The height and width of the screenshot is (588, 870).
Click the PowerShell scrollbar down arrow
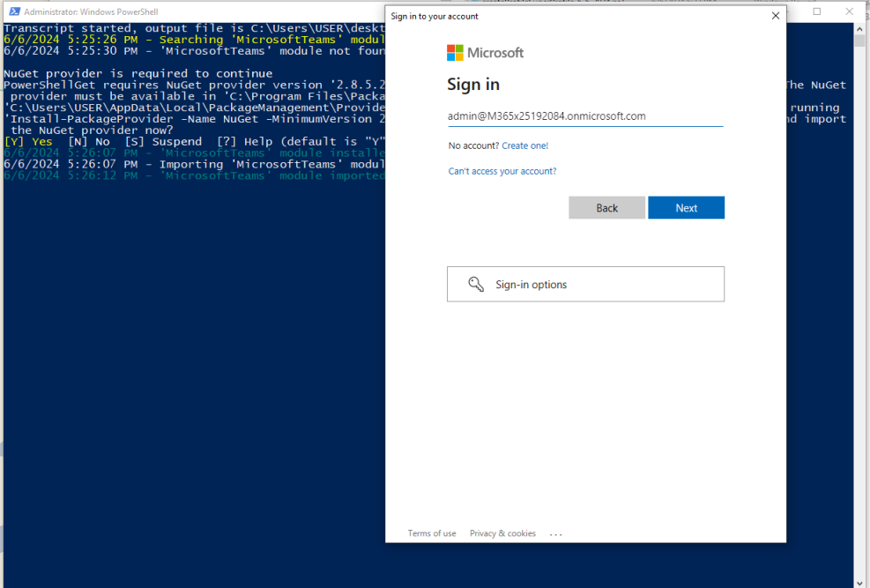pos(859,582)
